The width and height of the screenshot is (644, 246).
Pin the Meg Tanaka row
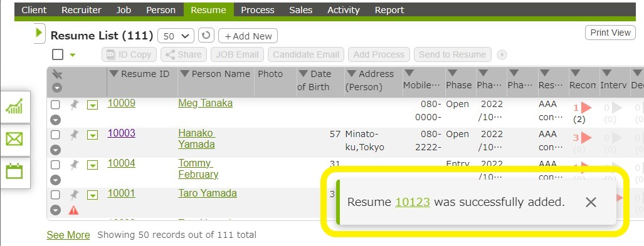point(74,105)
